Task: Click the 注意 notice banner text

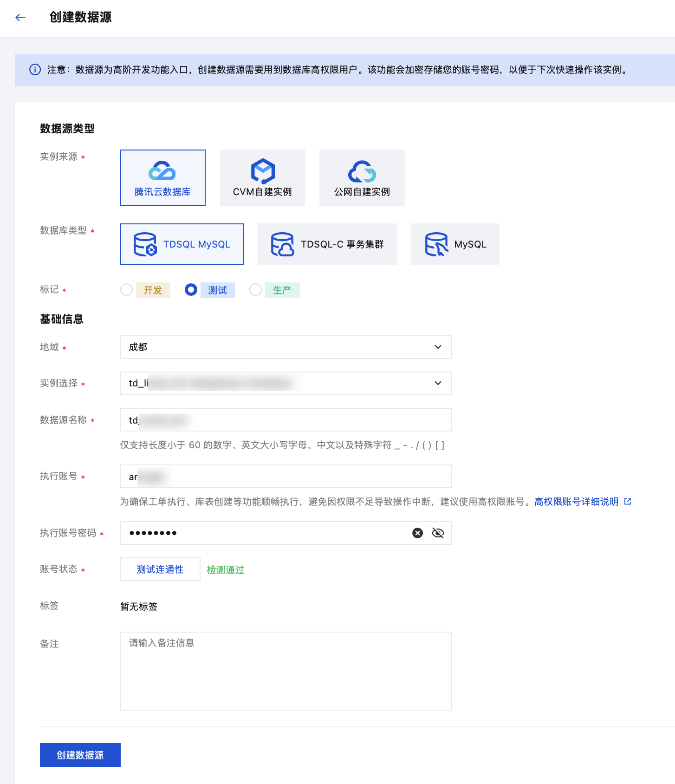Action: pyautogui.click(x=338, y=70)
